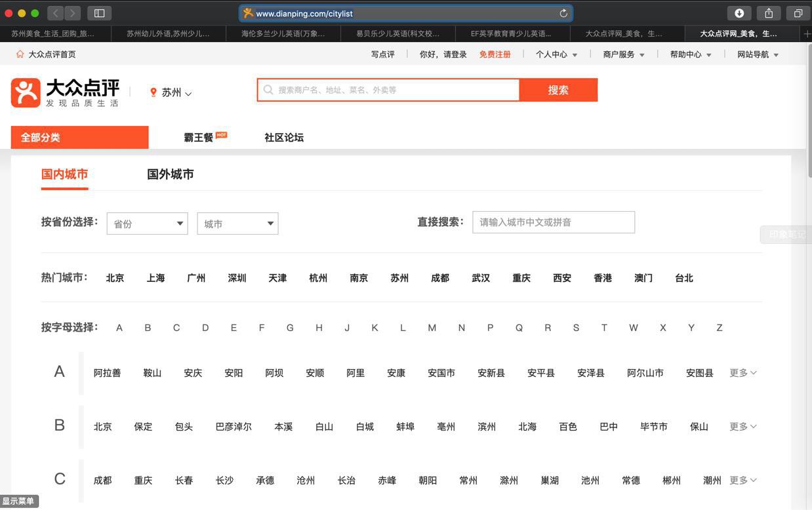Open the 全部分类 category menu
The width and height of the screenshot is (812, 510).
click(x=80, y=138)
